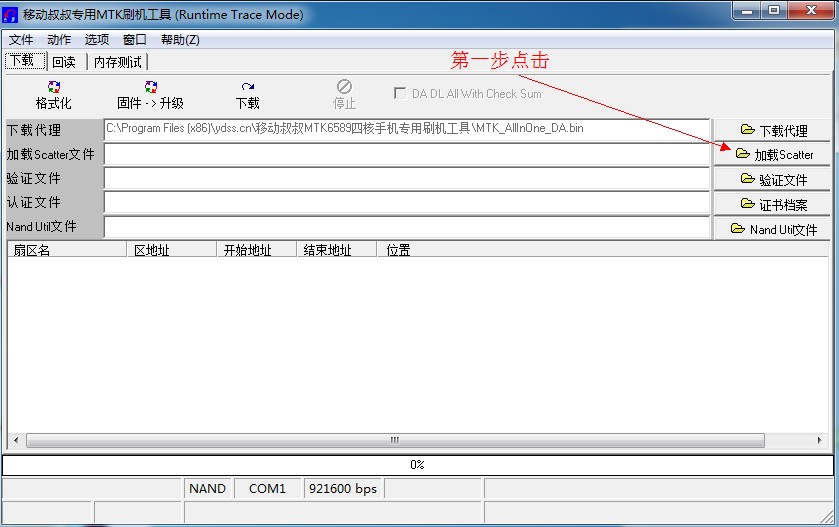839x527 pixels.
Task: Maximize the window
Action: point(774,11)
